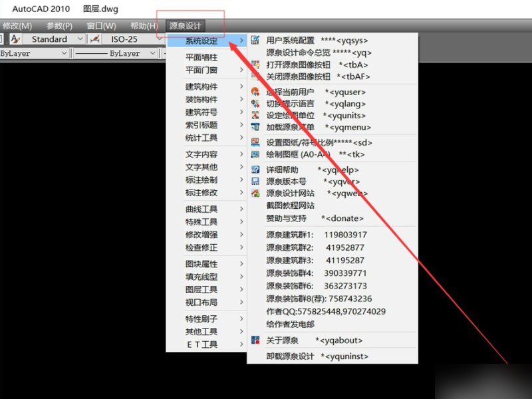Click the 设定绘图单位 units icon

point(255,115)
